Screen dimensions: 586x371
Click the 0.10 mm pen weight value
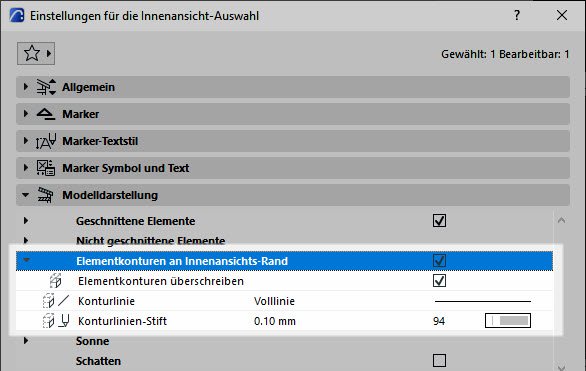point(275,321)
